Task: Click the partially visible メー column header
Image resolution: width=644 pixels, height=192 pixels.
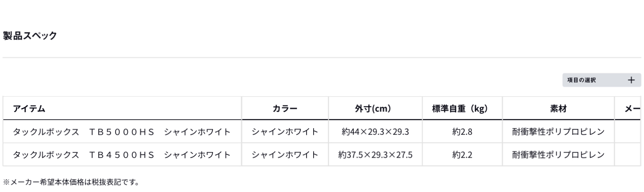Action: tap(632, 109)
